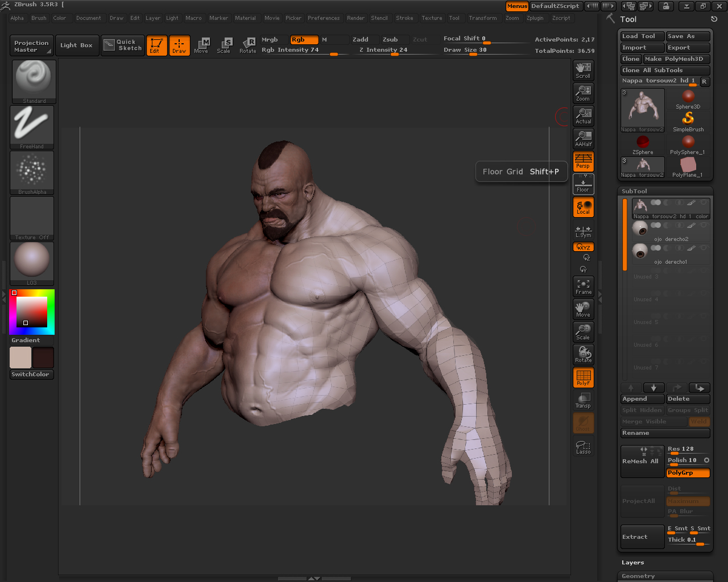Screen dimensions: 728x582
Task: Click the ReMesh All button
Action: point(643,461)
